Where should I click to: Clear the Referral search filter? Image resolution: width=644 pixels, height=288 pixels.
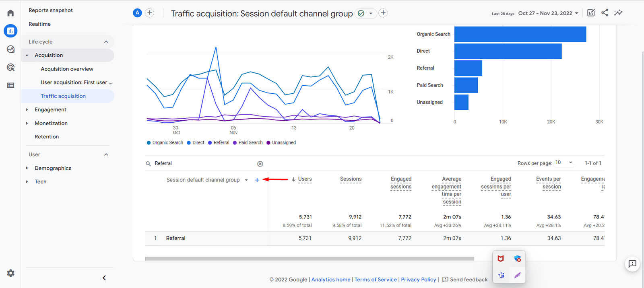click(260, 164)
